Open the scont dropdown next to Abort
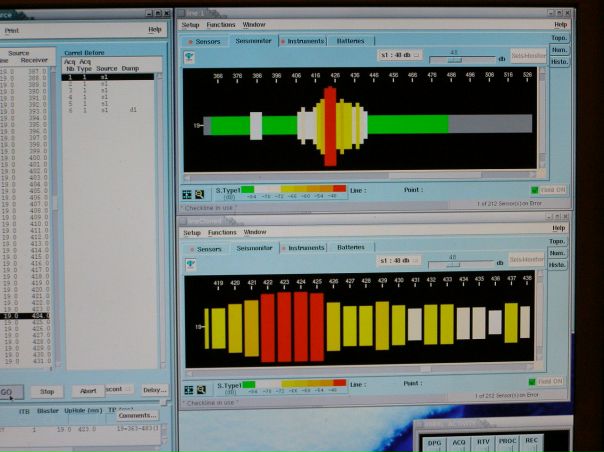The height and width of the screenshot is (452, 604). pos(120,391)
